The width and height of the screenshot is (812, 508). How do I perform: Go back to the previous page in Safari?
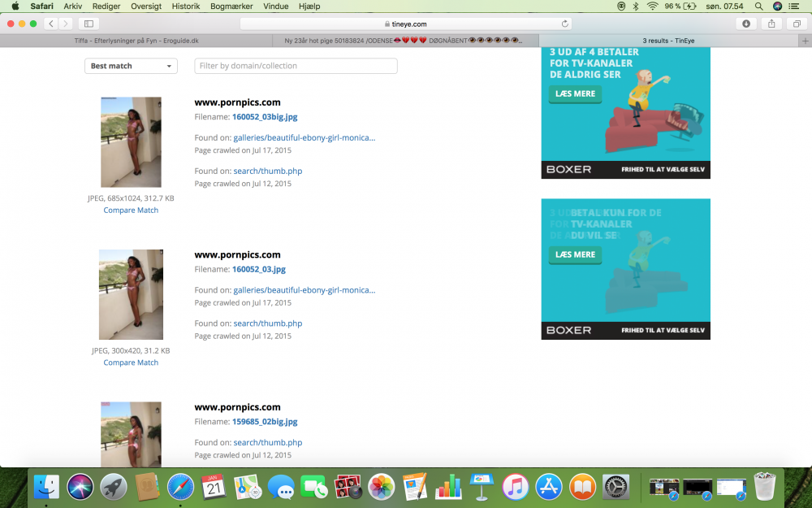pyautogui.click(x=50, y=24)
